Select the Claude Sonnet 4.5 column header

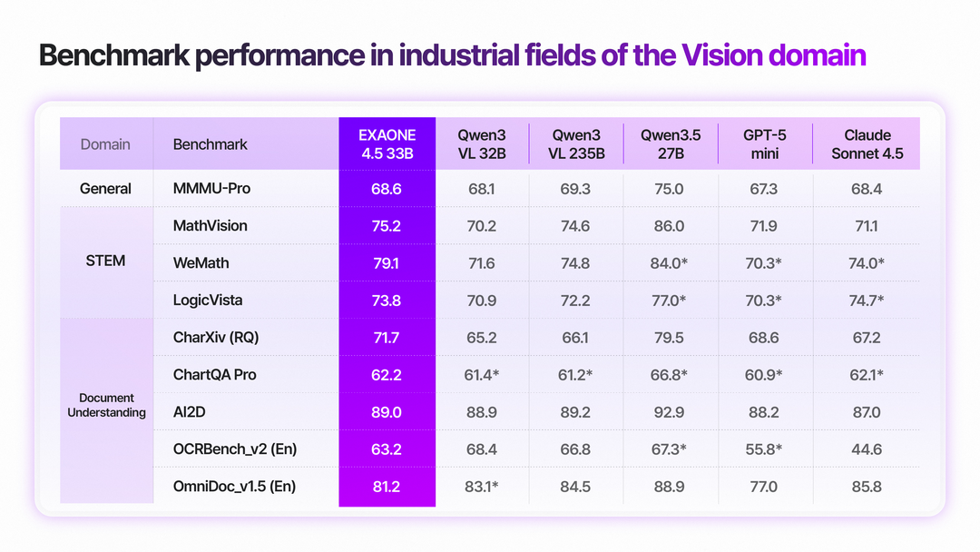pos(867,144)
